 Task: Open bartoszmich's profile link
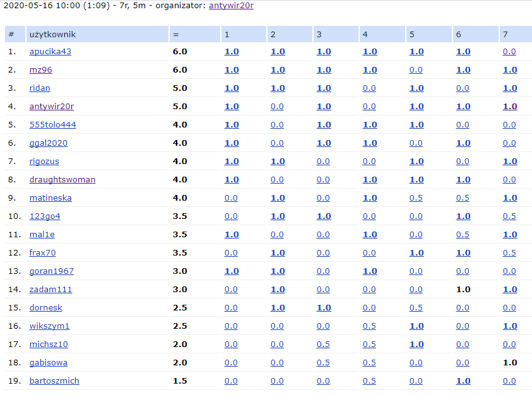coord(54,381)
